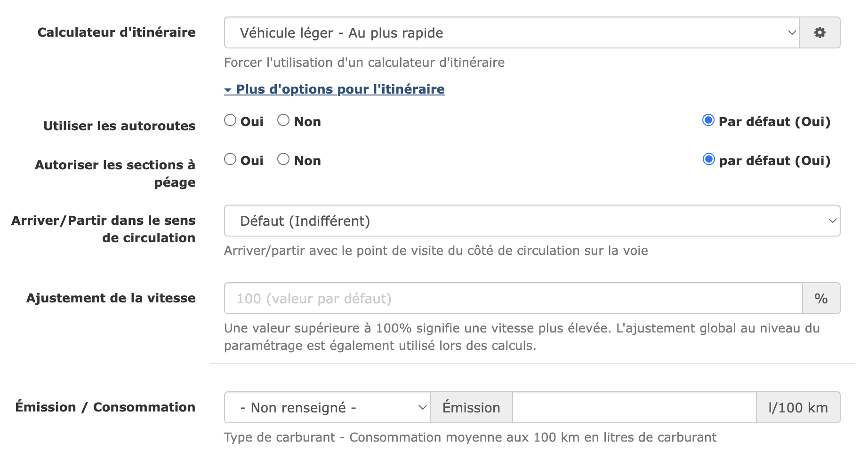Select 'Oui' for Autoriser les sections à péage
Screen dimensions: 868x459
(x=230, y=159)
